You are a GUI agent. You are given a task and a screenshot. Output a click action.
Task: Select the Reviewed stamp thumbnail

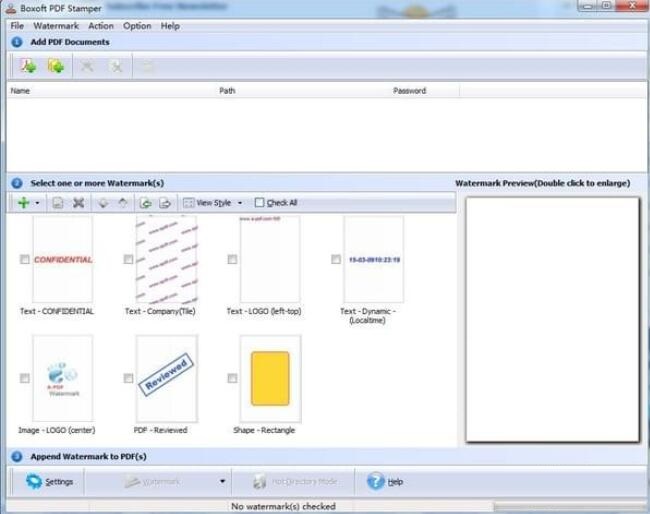166,378
